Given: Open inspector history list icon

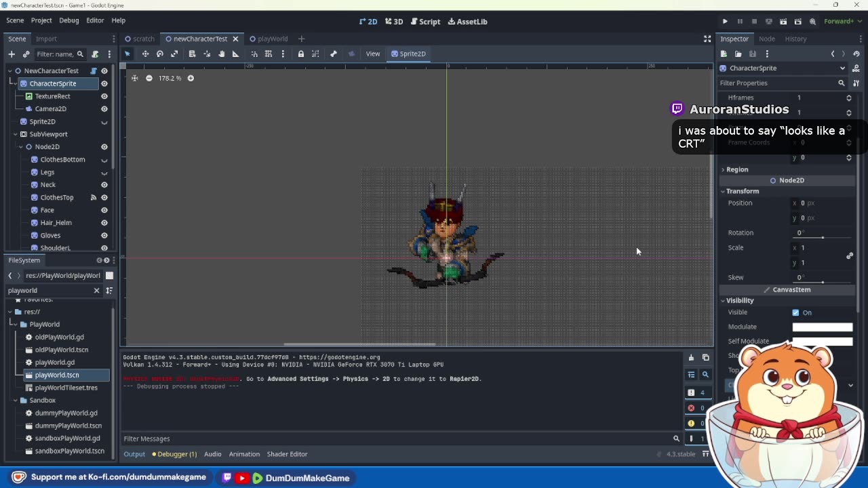Looking at the screenshot, I should coord(856,54).
